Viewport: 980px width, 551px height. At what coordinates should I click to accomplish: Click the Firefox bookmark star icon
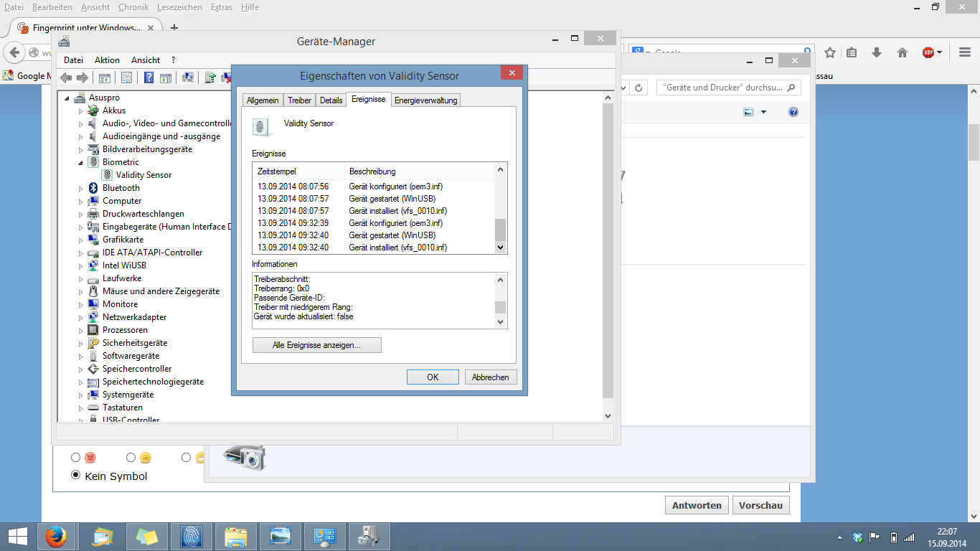click(830, 52)
